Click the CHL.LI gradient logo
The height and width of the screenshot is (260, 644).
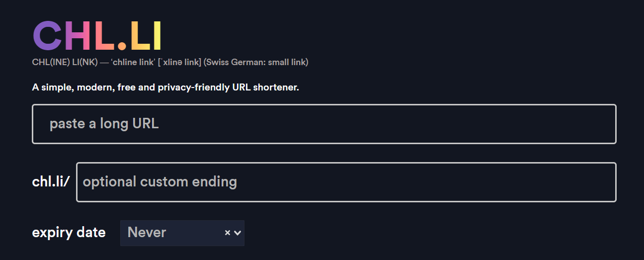coord(97,37)
